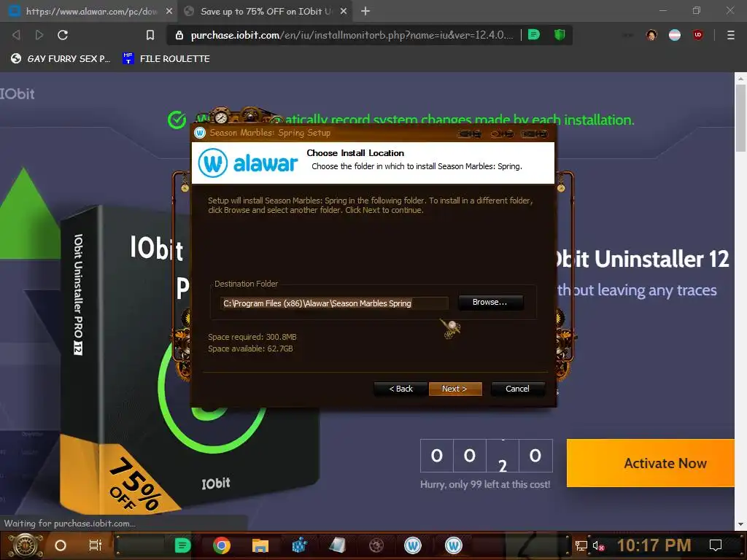Viewport: 747px width, 560px height.
Task: Open the steampunk Start button on the taskbar
Action: 26,545
